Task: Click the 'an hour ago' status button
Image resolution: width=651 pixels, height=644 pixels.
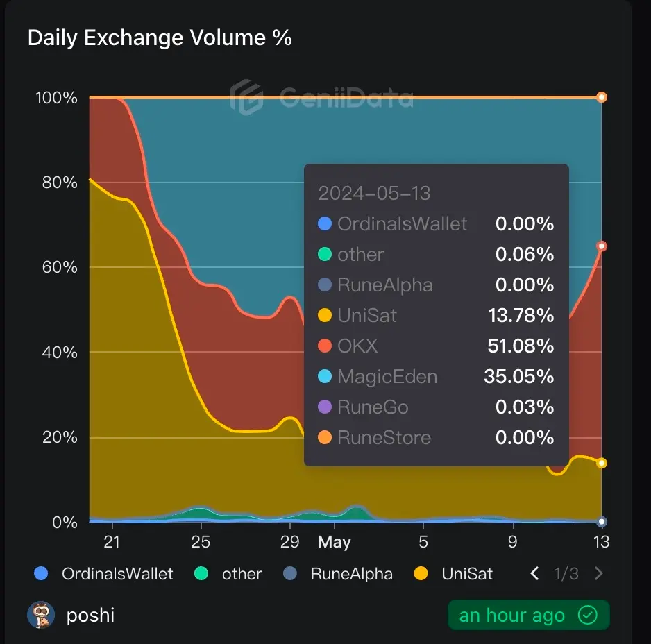Action: point(528,615)
